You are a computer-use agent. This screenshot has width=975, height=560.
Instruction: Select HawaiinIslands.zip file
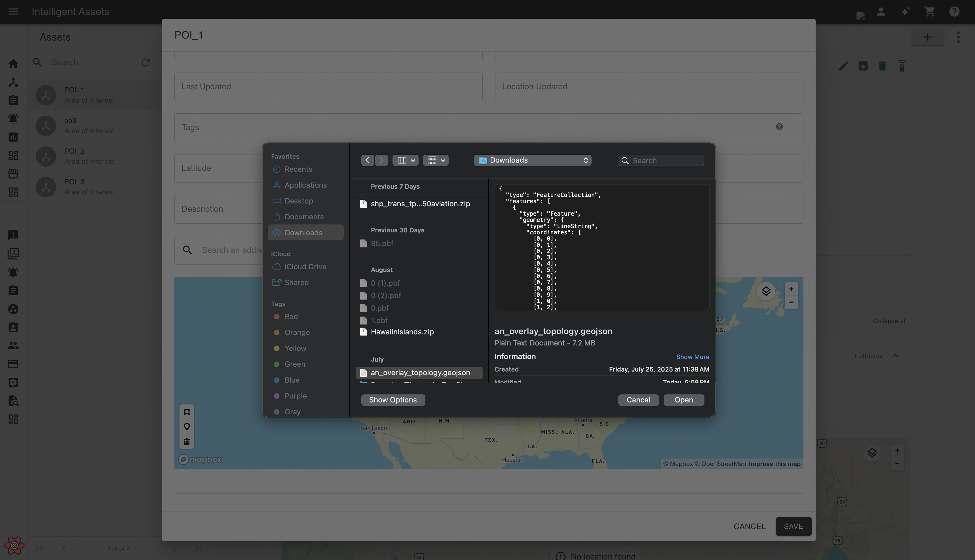(402, 332)
